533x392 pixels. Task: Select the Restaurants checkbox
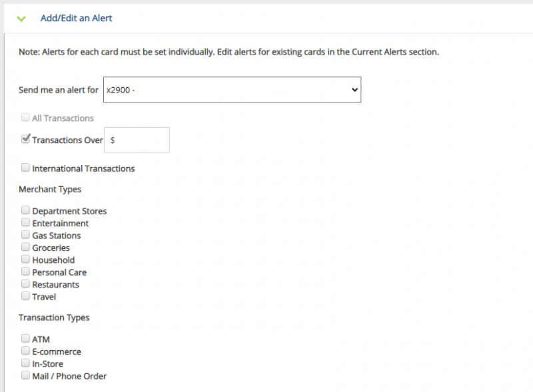[x=26, y=284]
